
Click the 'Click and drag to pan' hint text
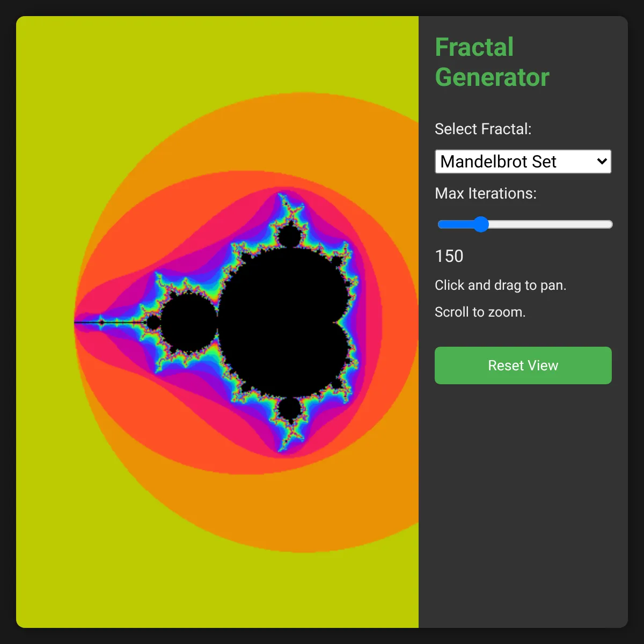(x=500, y=285)
